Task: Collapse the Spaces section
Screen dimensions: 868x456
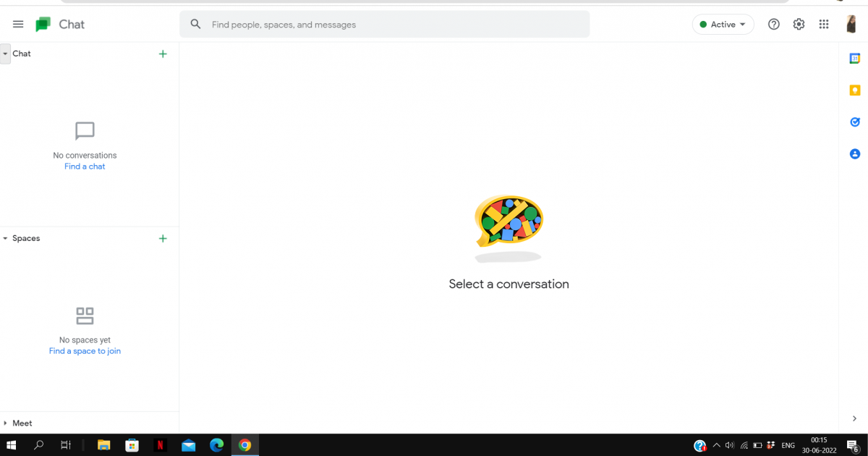Action: coord(7,238)
